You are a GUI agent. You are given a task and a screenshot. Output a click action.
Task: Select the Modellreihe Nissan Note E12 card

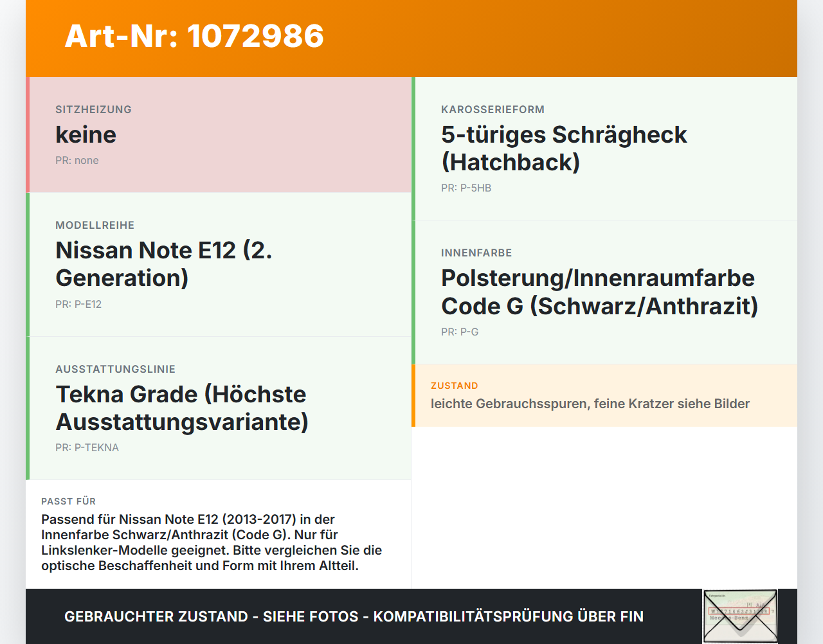pos(219,265)
